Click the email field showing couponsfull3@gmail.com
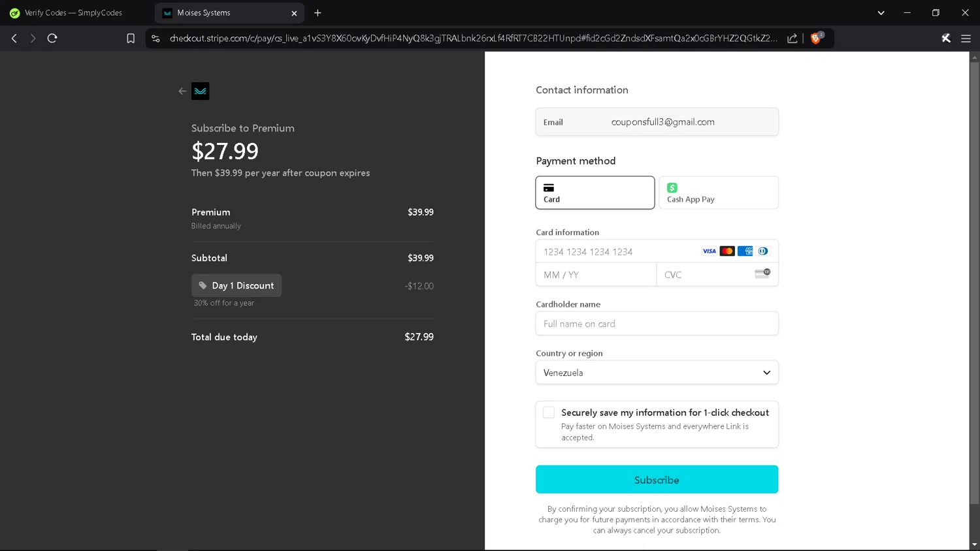980x551 pixels. [657, 122]
